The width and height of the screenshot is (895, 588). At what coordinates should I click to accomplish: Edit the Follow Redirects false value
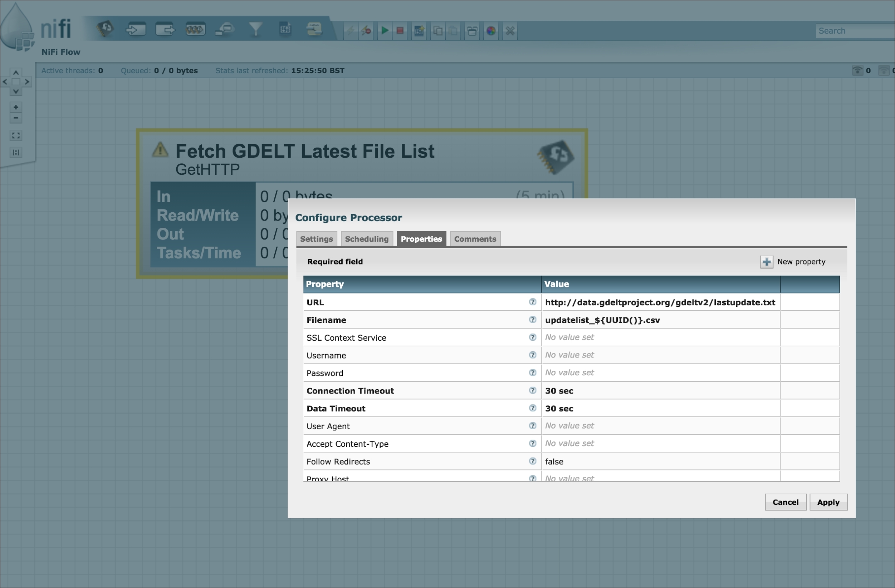[661, 461]
